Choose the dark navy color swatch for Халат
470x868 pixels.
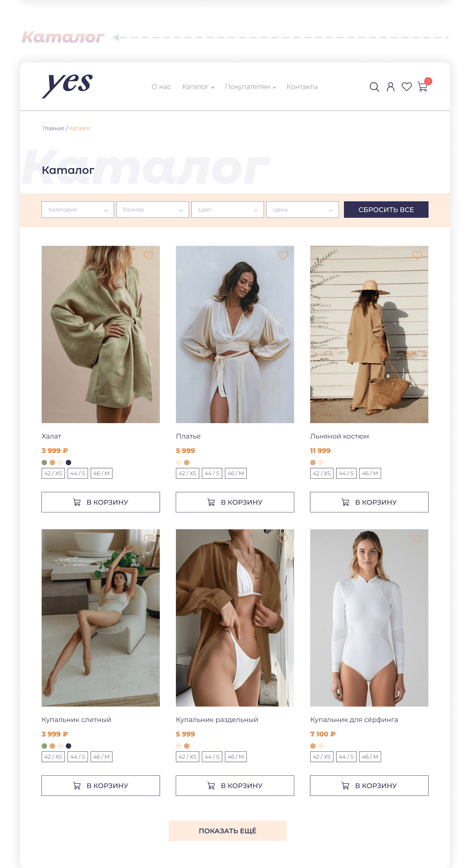[68, 463]
